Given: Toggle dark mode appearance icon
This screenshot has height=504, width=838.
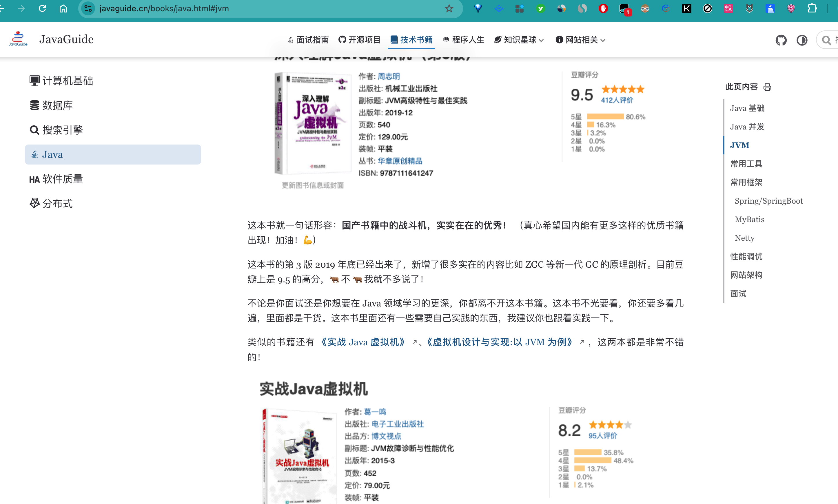Looking at the screenshot, I should (x=802, y=40).
